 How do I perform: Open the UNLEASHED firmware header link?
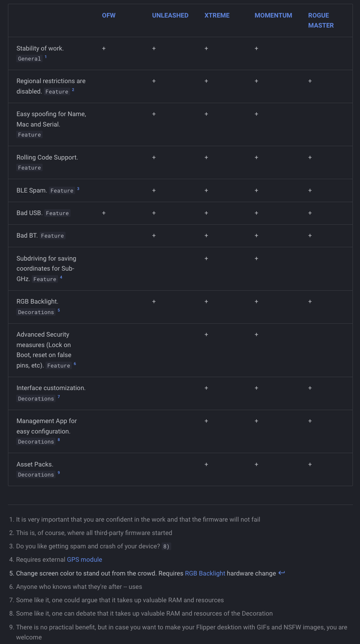pyautogui.click(x=170, y=15)
